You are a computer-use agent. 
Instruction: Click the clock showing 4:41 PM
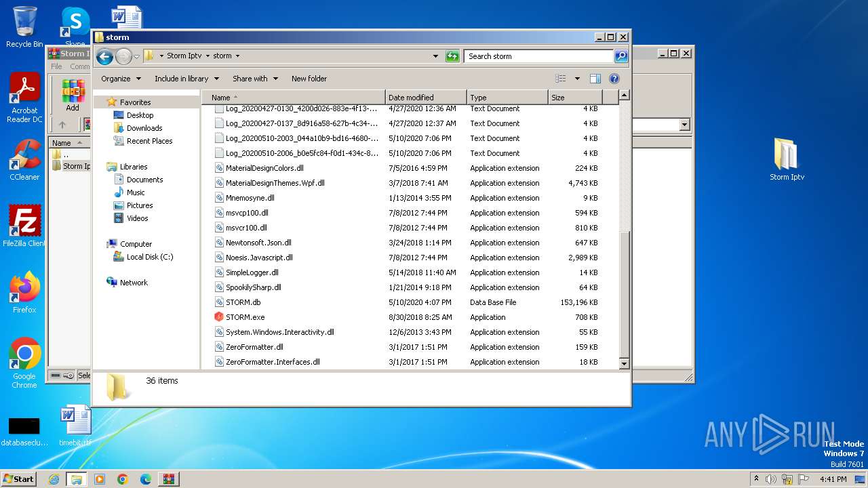(x=833, y=479)
